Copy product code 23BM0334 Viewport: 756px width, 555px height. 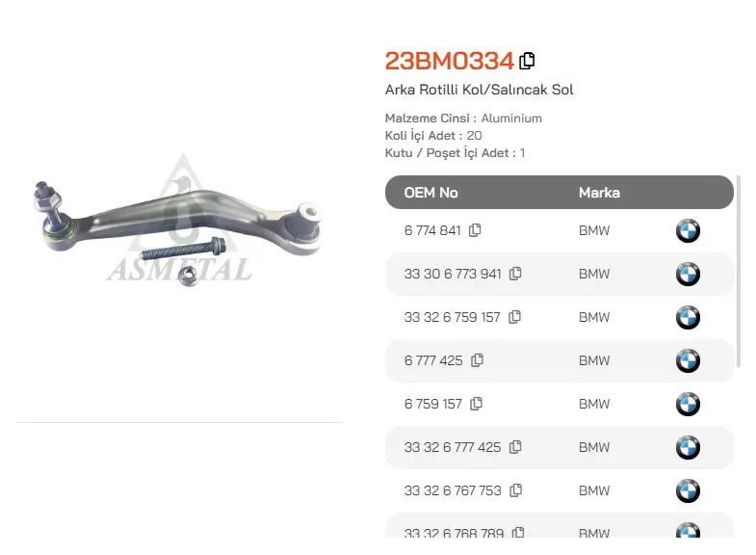coord(527,61)
